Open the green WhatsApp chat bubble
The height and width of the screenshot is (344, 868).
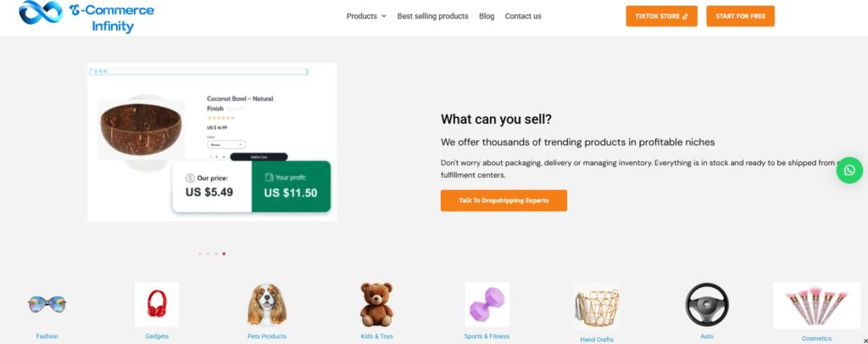849,171
